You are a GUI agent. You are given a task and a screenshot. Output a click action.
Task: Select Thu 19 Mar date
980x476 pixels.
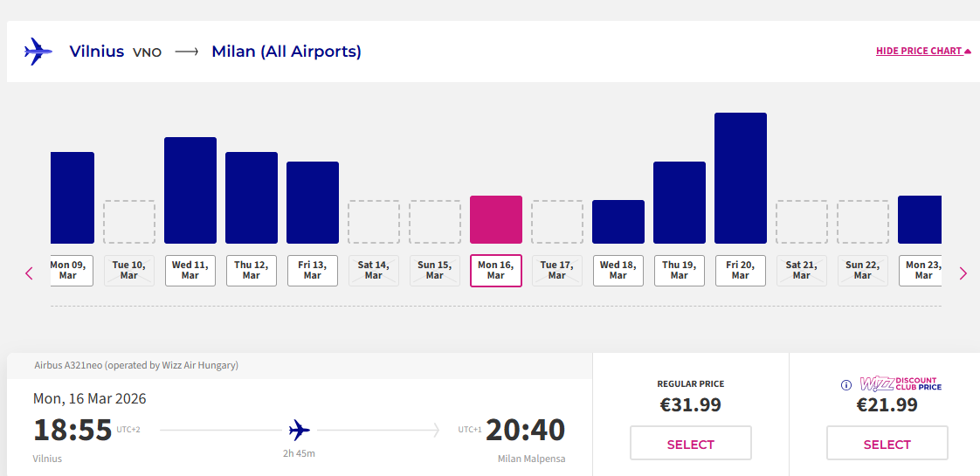point(680,270)
